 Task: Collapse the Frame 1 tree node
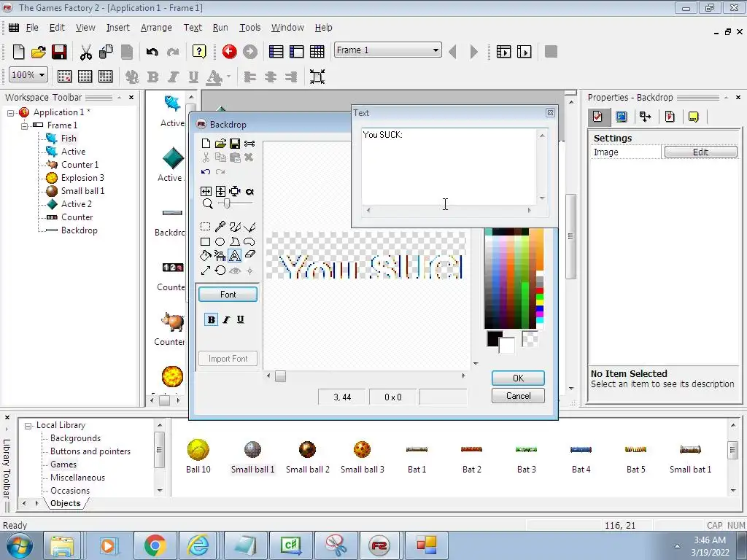[x=24, y=125]
